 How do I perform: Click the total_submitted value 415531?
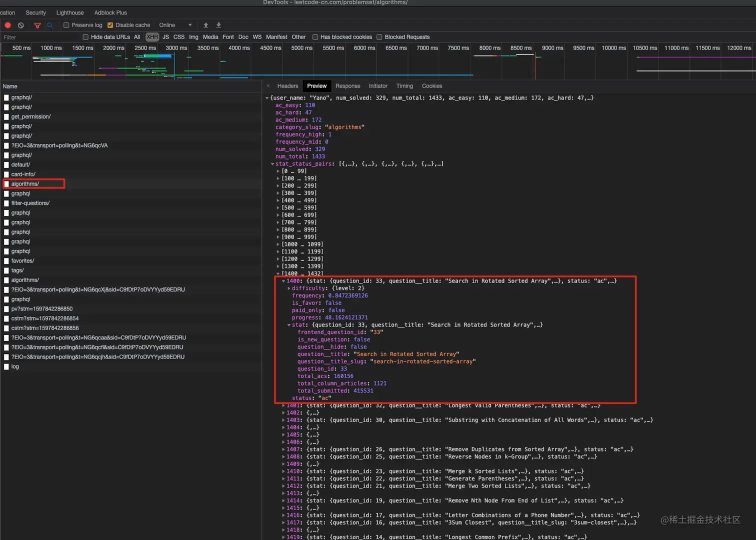pyautogui.click(x=363, y=391)
